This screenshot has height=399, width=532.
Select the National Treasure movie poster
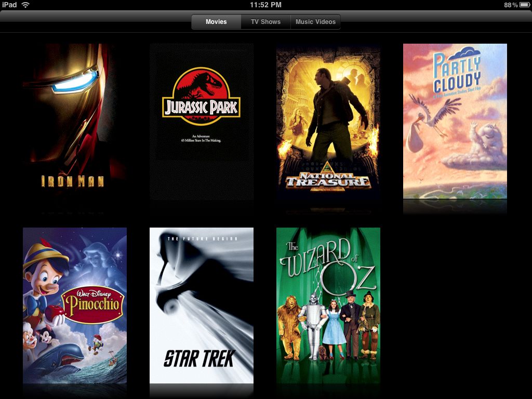pos(328,122)
